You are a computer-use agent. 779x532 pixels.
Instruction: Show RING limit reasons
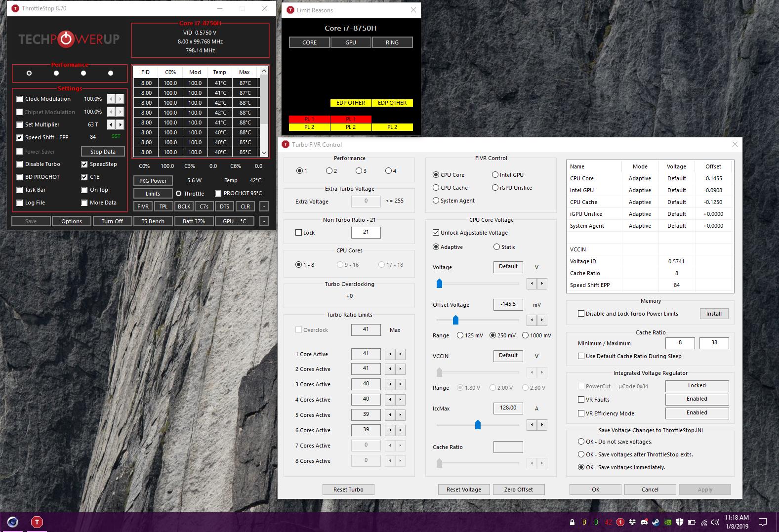[x=392, y=42]
